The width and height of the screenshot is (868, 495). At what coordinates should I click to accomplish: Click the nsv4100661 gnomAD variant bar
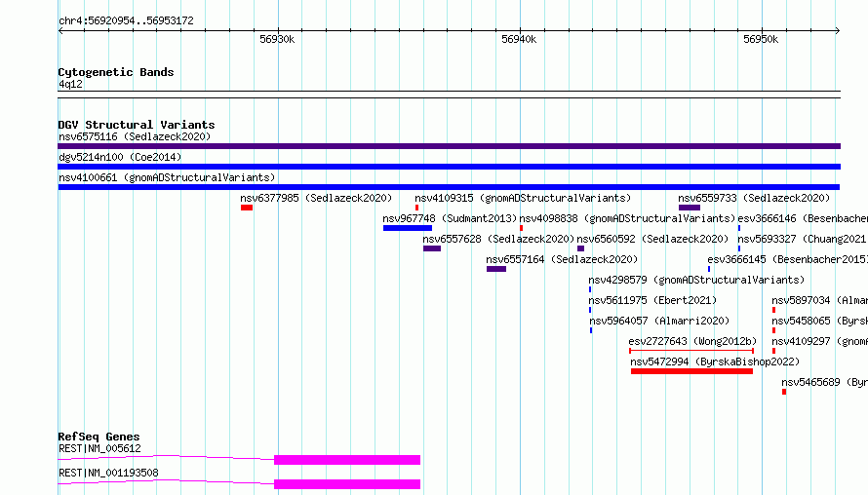pyautogui.click(x=449, y=187)
